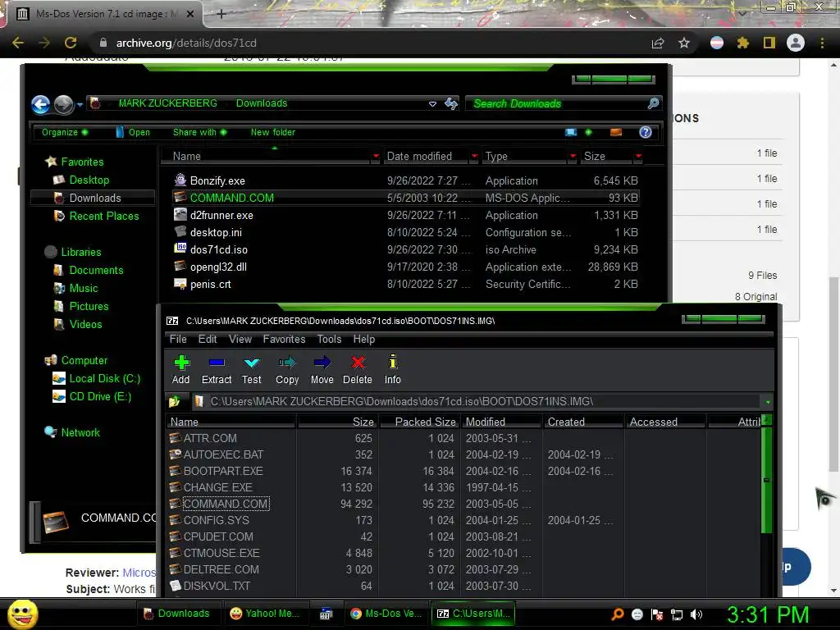Screen dimensions: 840x630
Task: Open the 7-Zip View menu
Action: pyautogui.click(x=240, y=339)
